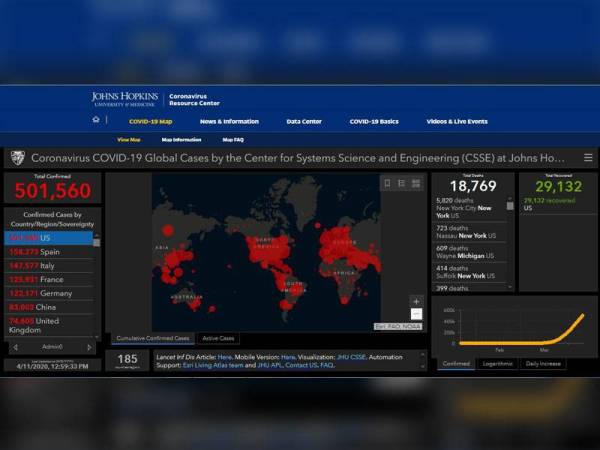
Task: Switch to Active Cases tab
Action: 218,338
